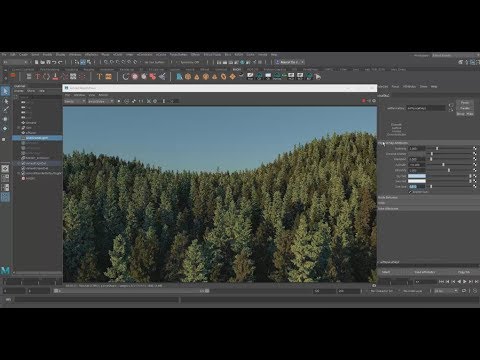Collapse the Physical Sky Attributes section
Image resolution: width=480 pixels, height=360 pixels.
click(429, 143)
